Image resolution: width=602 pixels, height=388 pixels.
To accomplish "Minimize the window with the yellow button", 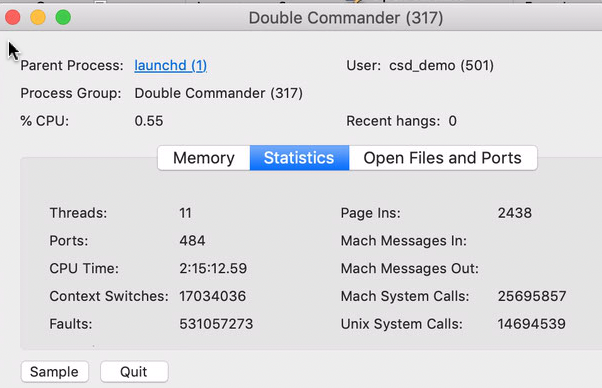I will tap(38, 17).
